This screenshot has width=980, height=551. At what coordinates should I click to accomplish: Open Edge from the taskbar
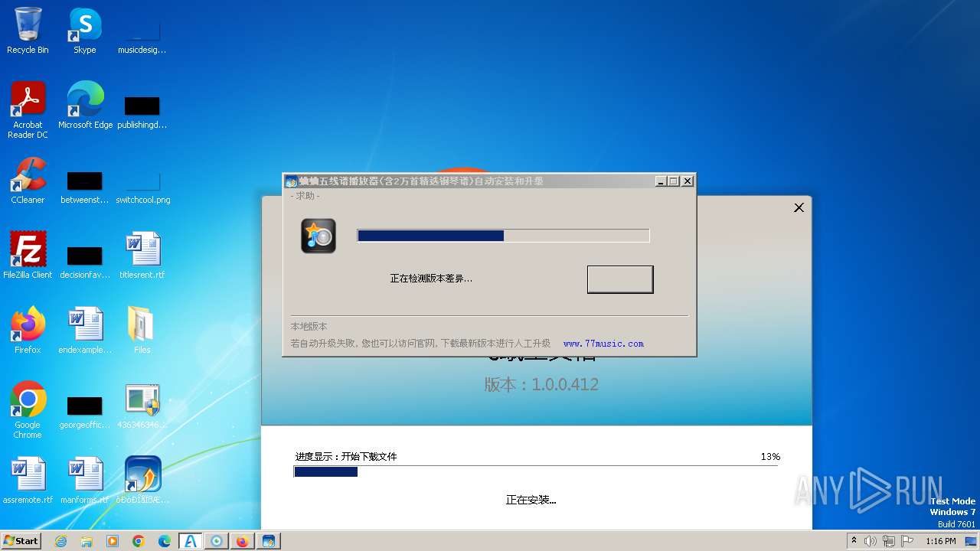(165, 541)
